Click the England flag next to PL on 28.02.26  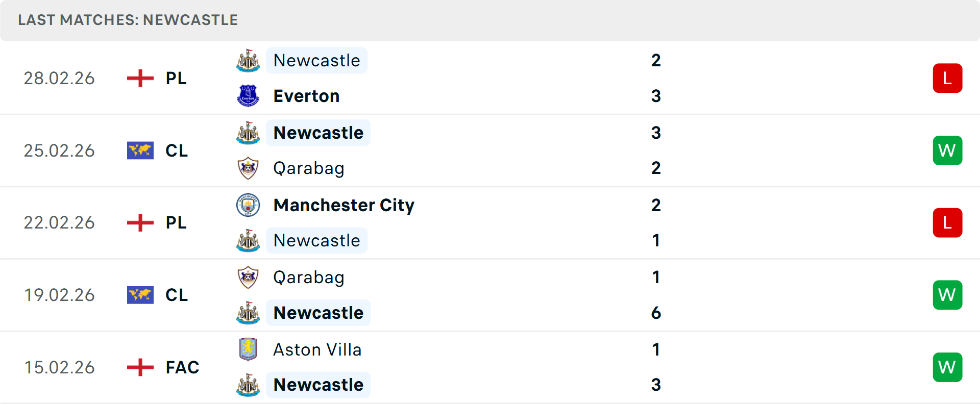140,78
